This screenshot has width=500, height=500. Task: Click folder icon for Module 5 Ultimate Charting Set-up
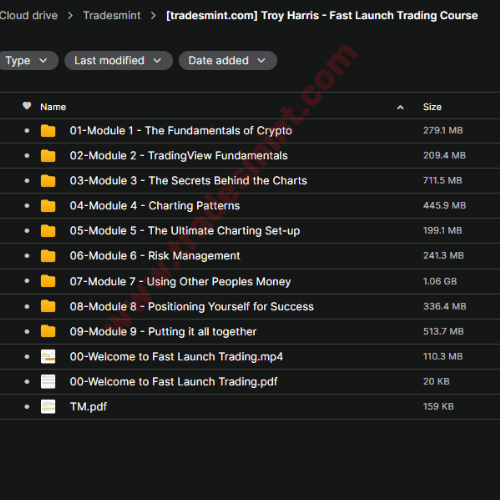(48, 231)
